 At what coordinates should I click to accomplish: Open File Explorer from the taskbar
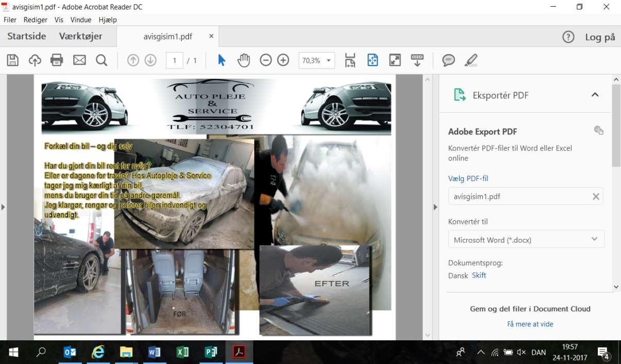(126, 352)
